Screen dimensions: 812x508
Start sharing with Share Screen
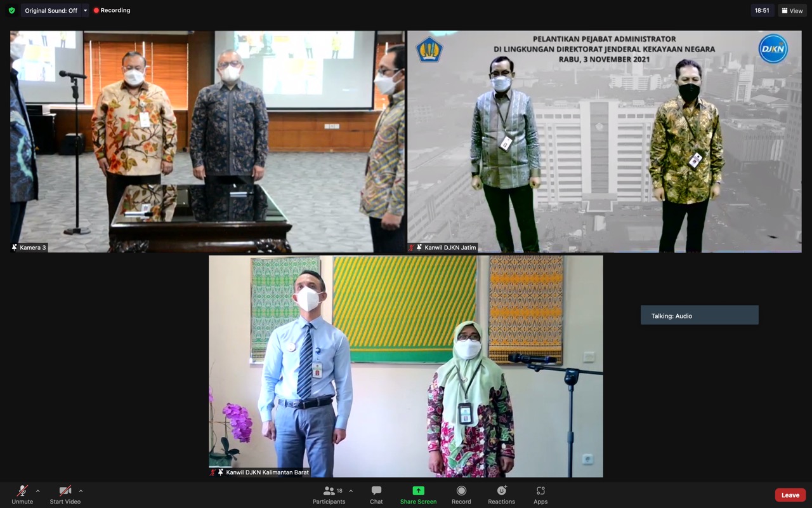click(418, 495)
